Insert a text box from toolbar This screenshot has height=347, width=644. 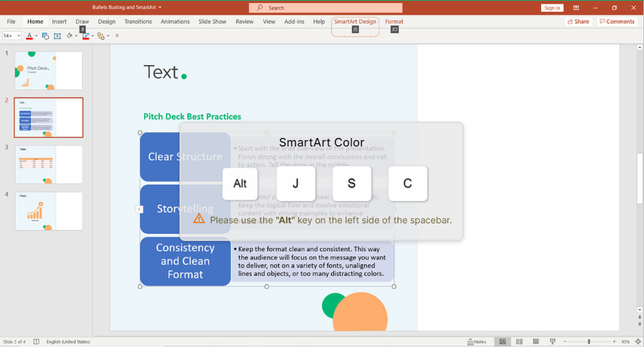tap(57, 36)
